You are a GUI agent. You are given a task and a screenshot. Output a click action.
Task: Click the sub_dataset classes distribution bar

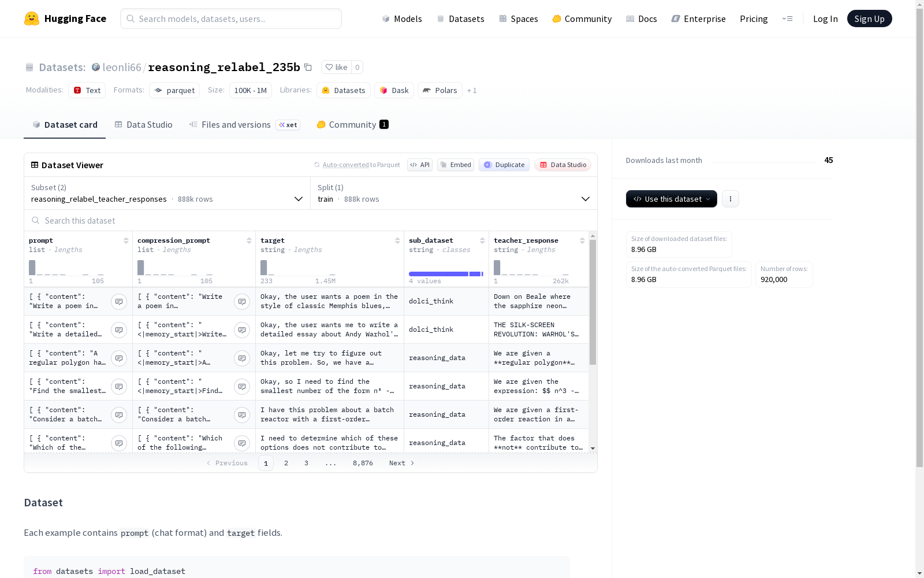tap(446, 274)
